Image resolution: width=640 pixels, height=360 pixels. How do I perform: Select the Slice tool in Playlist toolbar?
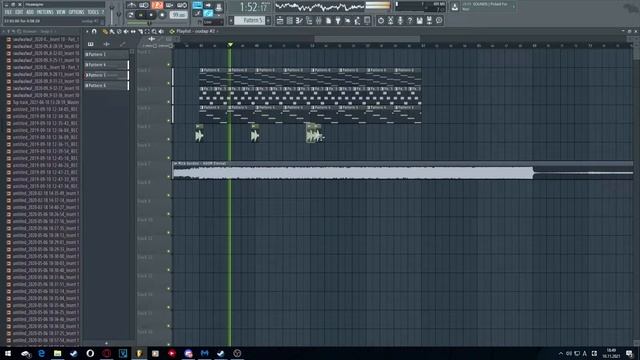[x=140, y=31]
